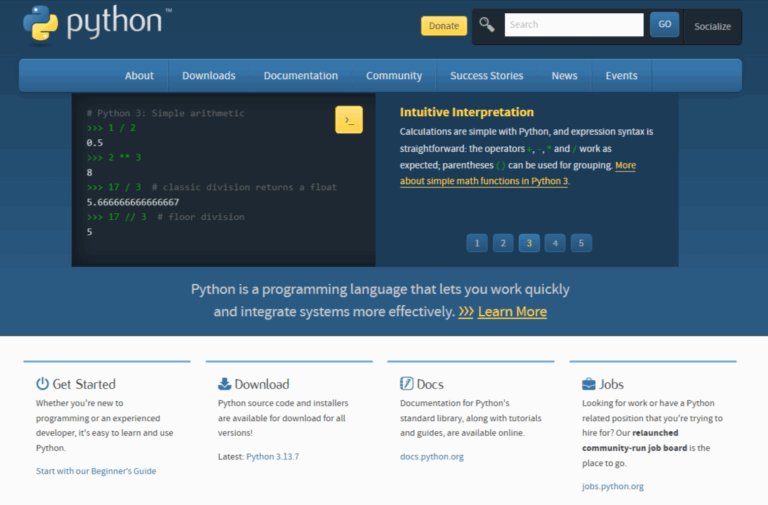The height and width of the screenshot is (505, 768).
Task: Click the triple chevron before Learn More
Action: [x=466, y=312]
